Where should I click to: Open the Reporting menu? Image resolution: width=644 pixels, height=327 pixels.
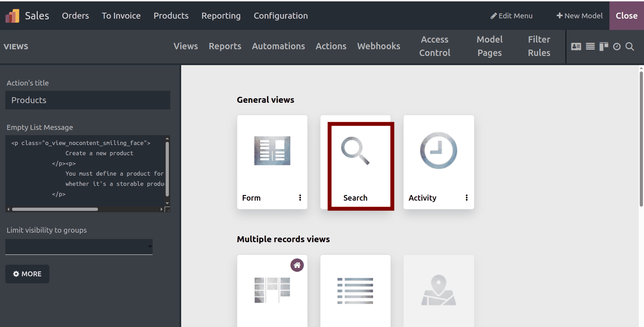tap(221, 16)
